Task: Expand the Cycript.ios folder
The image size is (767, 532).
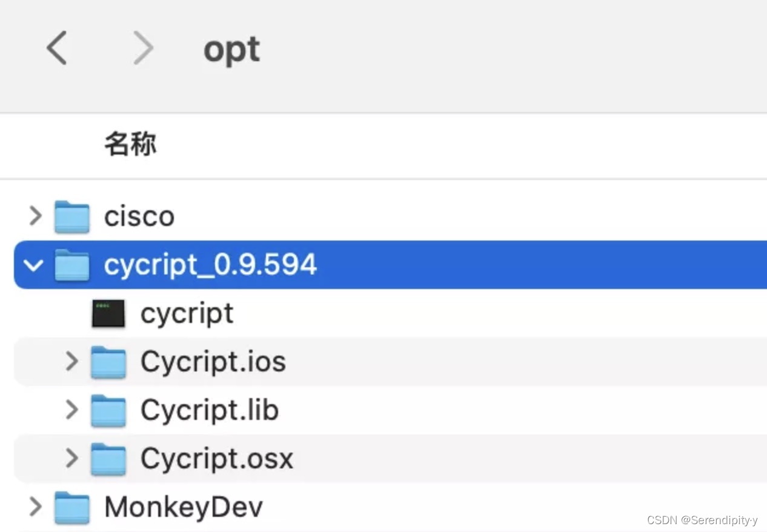Action: pyautogui.click(x=72, y=362)
